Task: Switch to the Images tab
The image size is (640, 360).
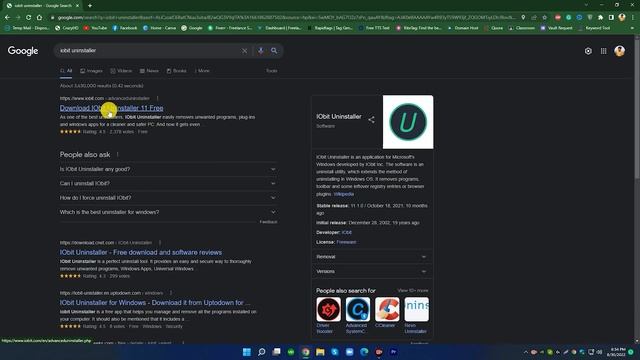Action: [x=91, y=71]
